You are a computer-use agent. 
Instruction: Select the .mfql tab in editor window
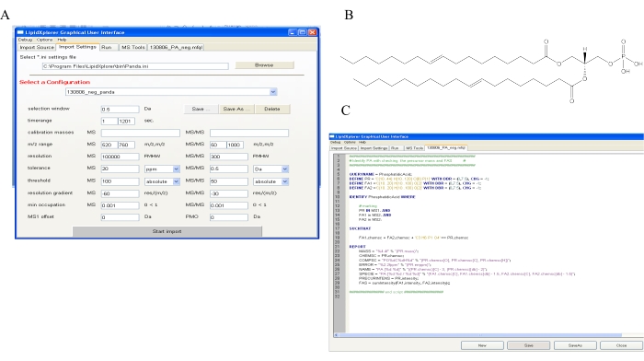(445, 147)
